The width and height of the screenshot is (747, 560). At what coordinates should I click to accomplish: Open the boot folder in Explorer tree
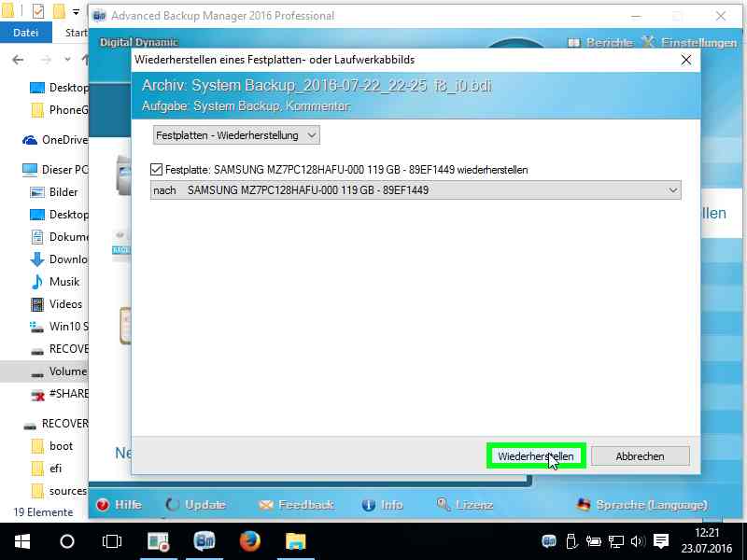(x=51, y=446)
